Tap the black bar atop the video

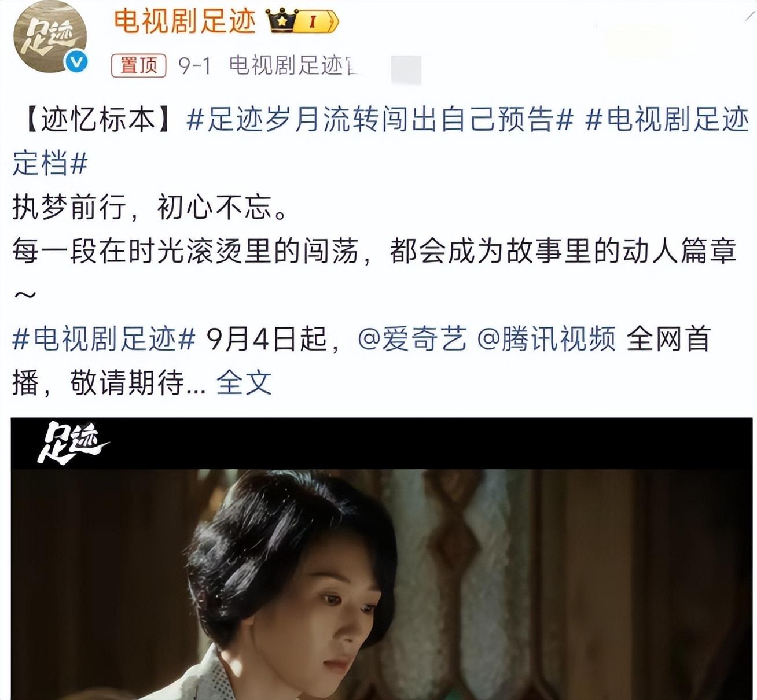pos(382,443)
